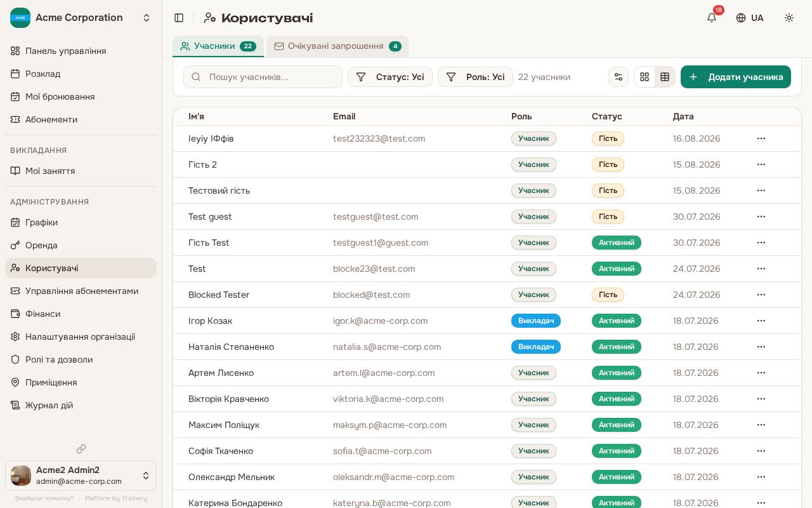Click the Знайшли помилку? link
This screenshot has width=812, height=508.
(44, 498)
